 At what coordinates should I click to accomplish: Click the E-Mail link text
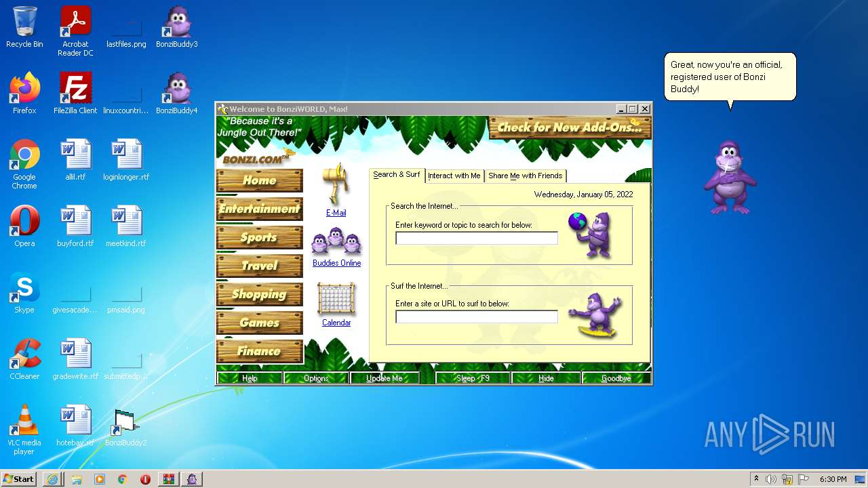click(x=336, y=213)
